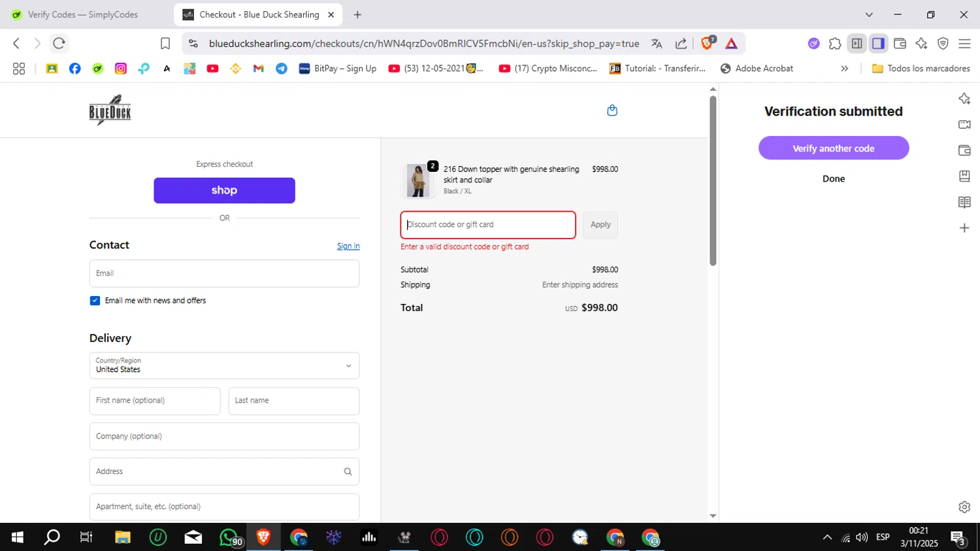The height and width of the screenshot is (551, 980).
Task: Click the Company (optional) field
Action: 224,436
